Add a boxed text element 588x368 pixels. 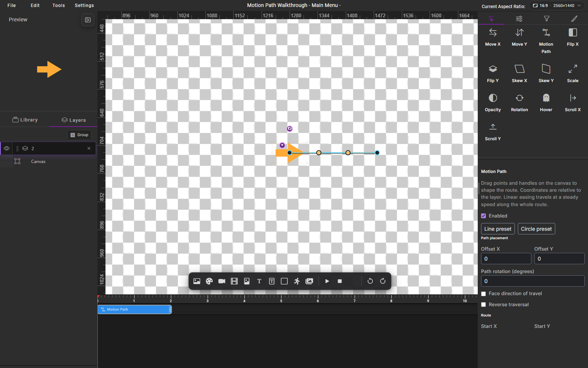(x=272, y=281)
